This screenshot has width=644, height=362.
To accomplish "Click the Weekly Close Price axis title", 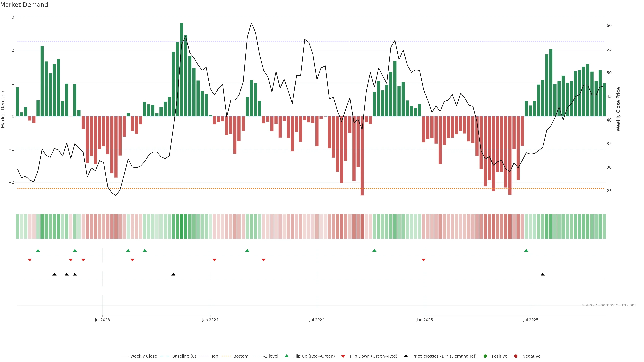I will [618, 109].
